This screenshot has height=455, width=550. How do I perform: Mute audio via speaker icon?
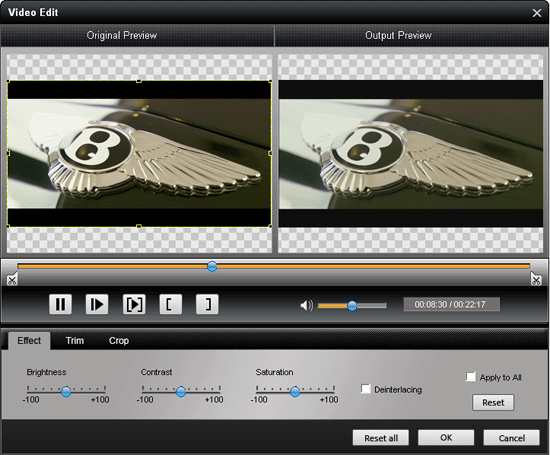(x=306, y=305)
